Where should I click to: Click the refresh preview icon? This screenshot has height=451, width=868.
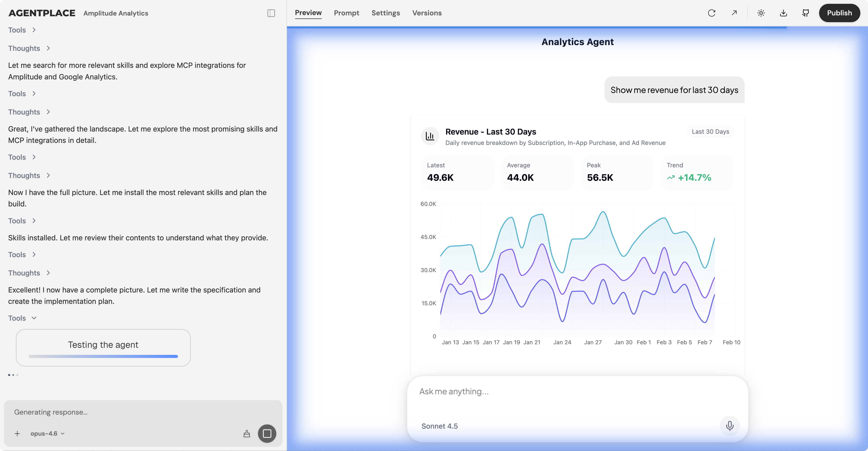(x=711, y=13)
